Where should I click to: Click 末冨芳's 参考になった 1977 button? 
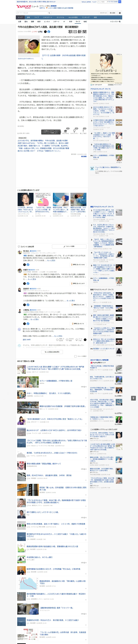[x=78, y=283]
